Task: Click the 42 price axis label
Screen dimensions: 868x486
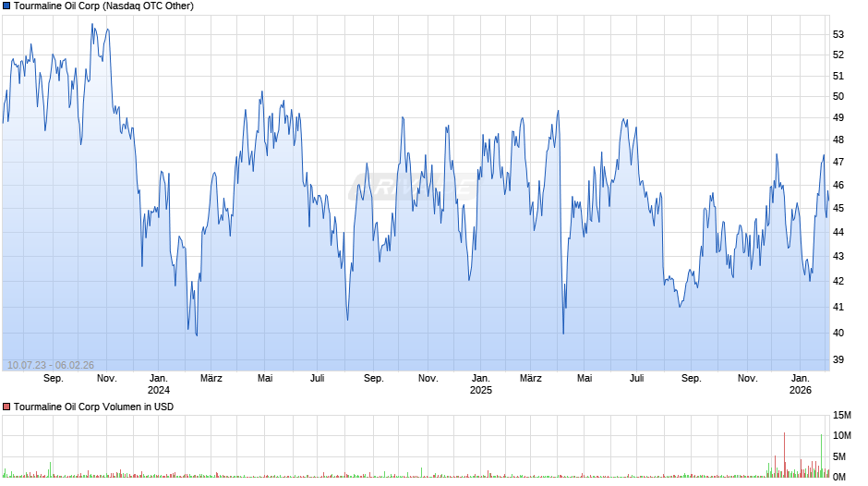Action: point(838,281)
